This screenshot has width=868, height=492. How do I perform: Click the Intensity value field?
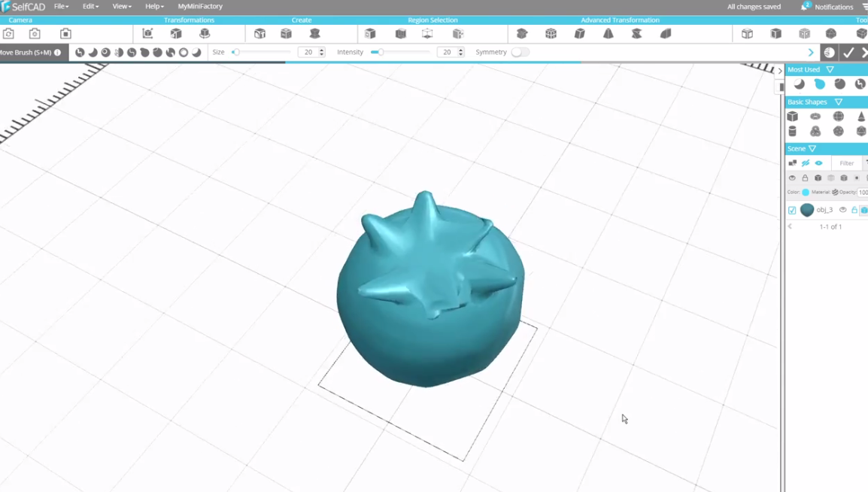(447, 52)
